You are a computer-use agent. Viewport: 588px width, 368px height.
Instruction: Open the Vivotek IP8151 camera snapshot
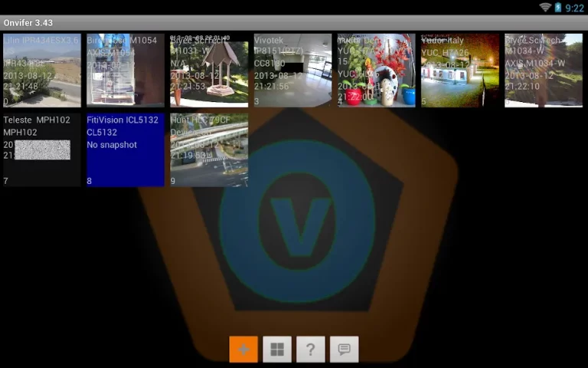pyautogui.click(x=293, y=71)
